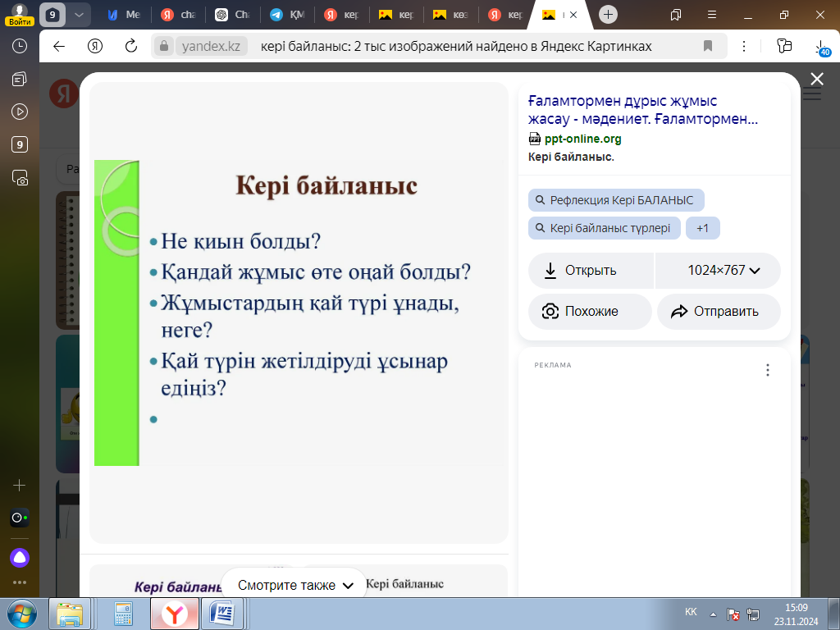This screenshot has width=840, height=630.
Task: Launch the Alice assistant icon
Action: coord(20,558)
